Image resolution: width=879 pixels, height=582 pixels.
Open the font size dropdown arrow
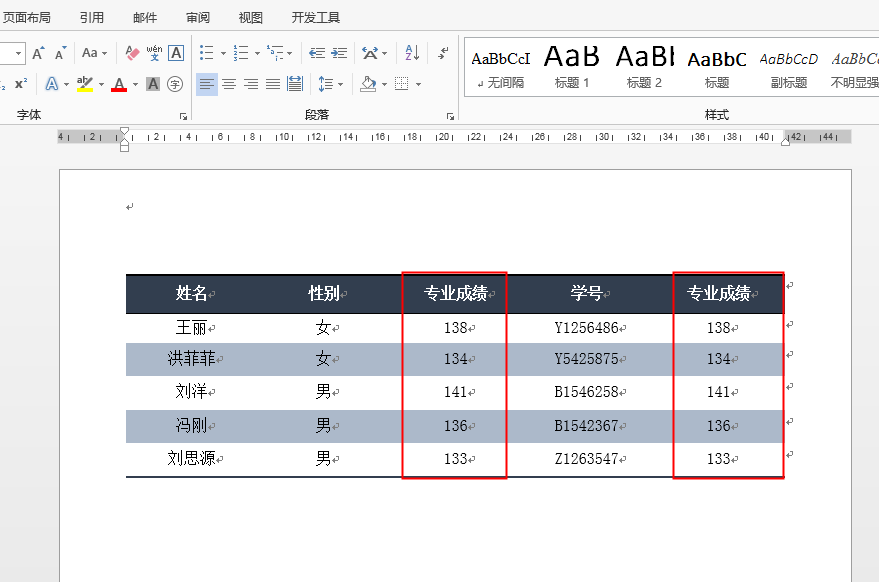tap(18, 53)
